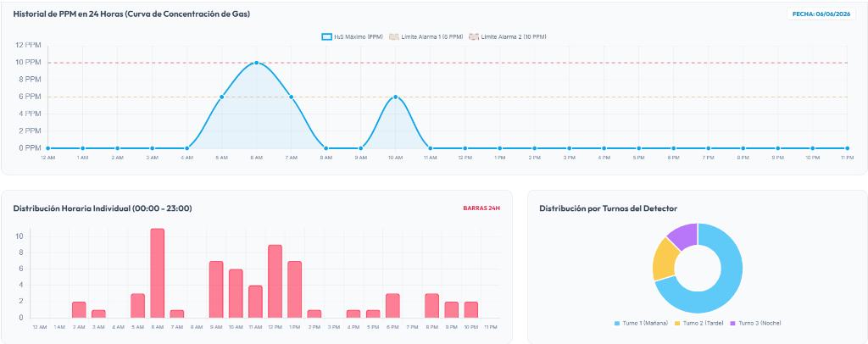868x344 pixels.
Task: Click the 1 PM bar in hourly distribution
Action: 294,289
